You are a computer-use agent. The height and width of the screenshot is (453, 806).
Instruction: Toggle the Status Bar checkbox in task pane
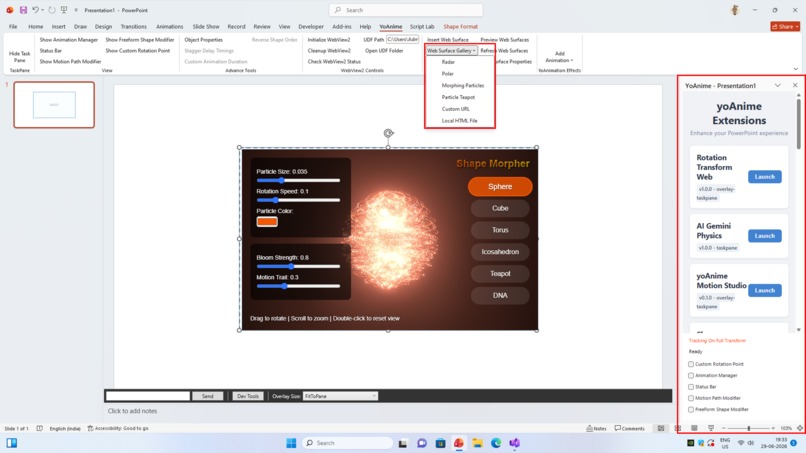pyautogui.click(x=691, y=387)
